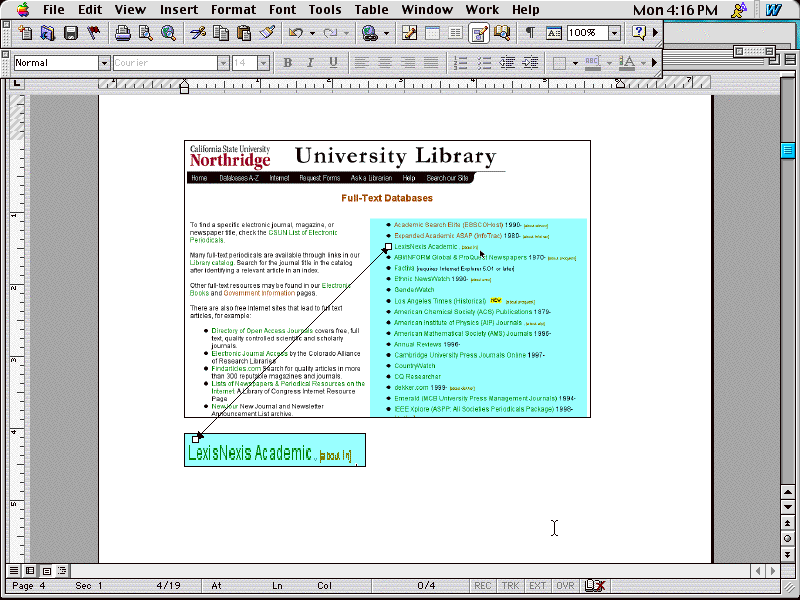Open the Undo history dropdown arrow
The height and width of the screenshot is (600, 800).
tap(312, 33)
